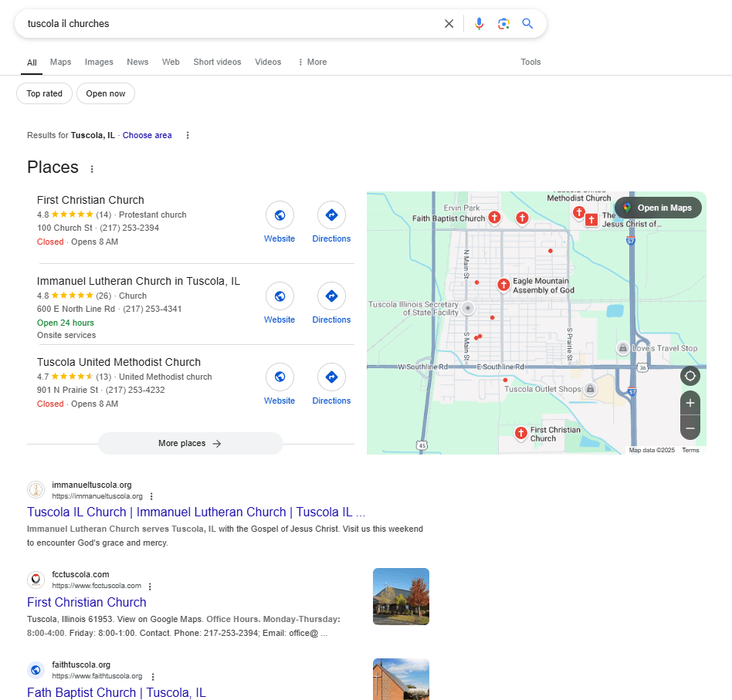This screenshot has width=732, height=700.
Task: Start voice search with the microphone
Action: [x=479, y=24]
